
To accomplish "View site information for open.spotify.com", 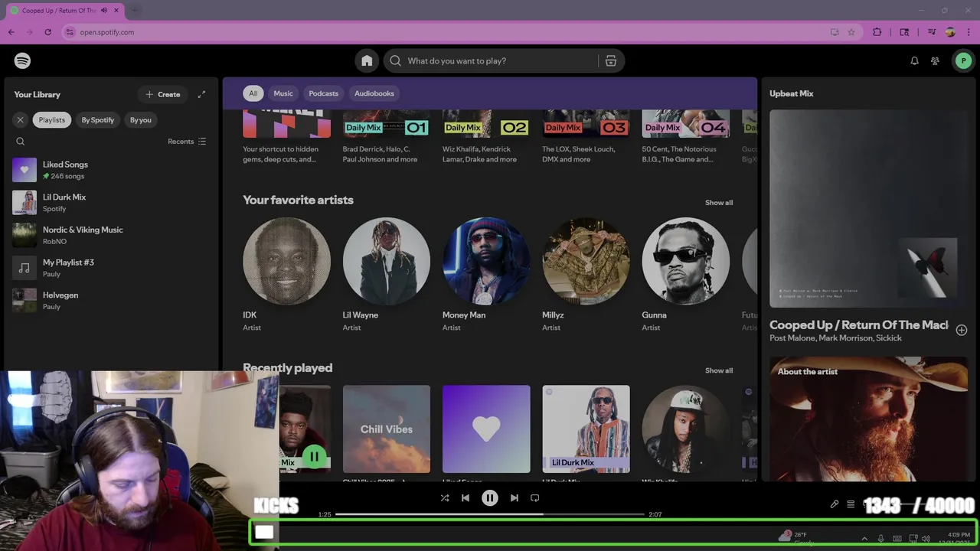I will (x=70, y=32).
